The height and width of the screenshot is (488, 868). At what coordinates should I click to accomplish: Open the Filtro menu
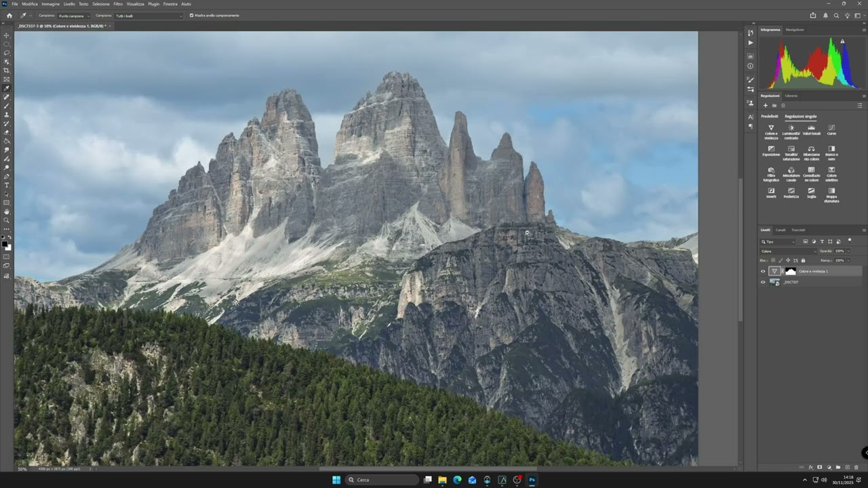coord(118,4)
